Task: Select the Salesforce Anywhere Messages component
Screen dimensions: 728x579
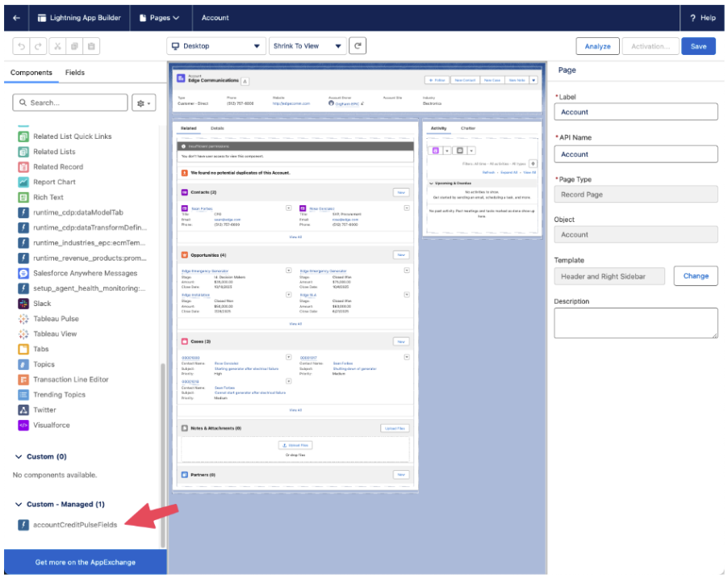Action: 77,273
